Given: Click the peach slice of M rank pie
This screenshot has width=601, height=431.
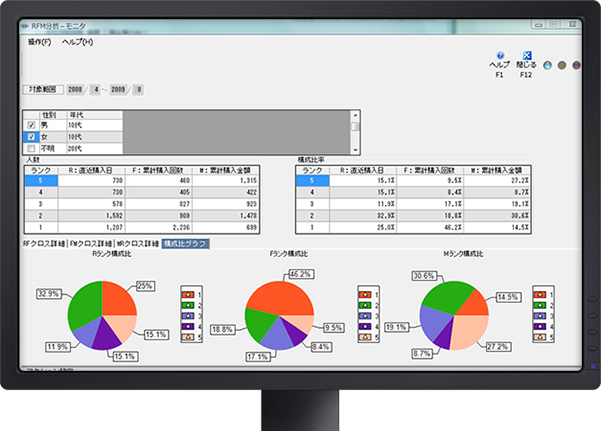Looking at the screenshot, I should tap(470, 332).
